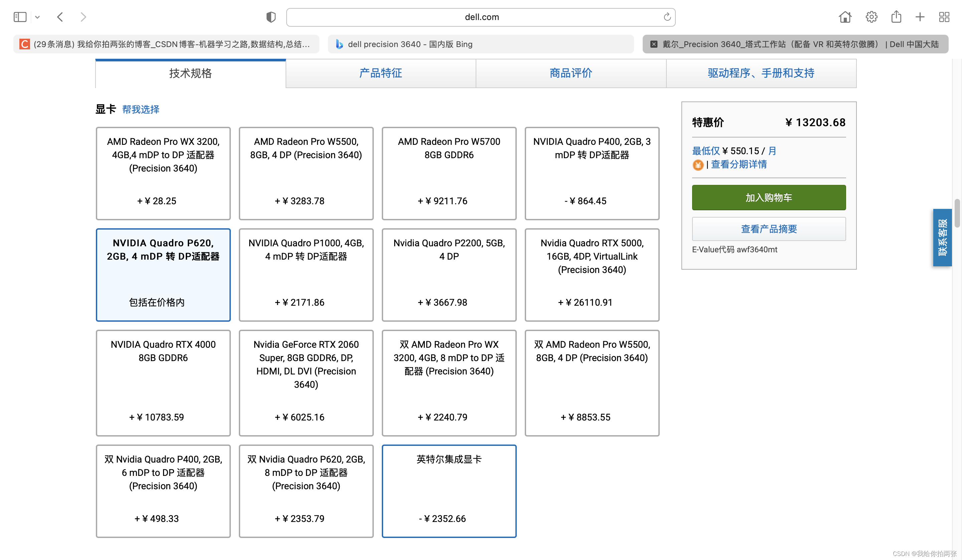Open a new tab with plus icon
962x560 pixels.
[x=920, y=17]
